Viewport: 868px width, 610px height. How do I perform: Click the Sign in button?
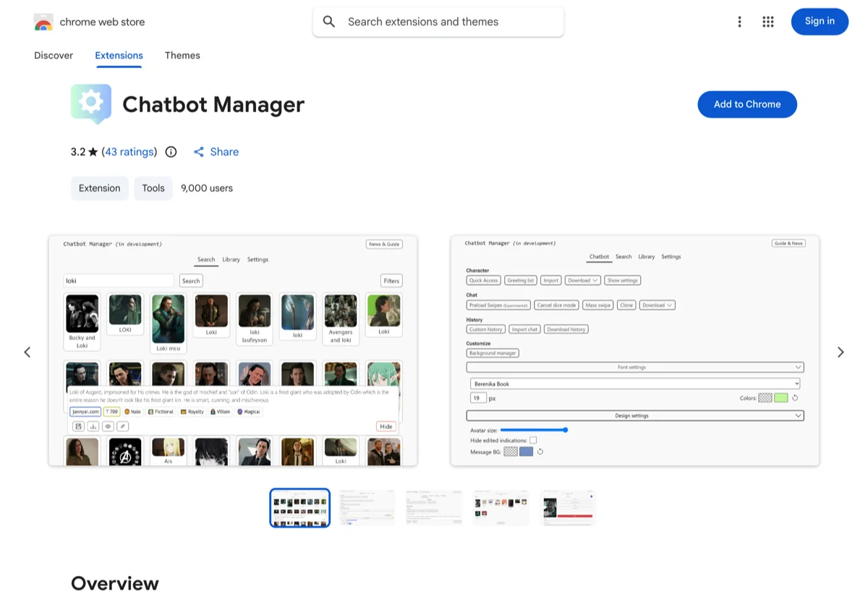tap(820, 22)
